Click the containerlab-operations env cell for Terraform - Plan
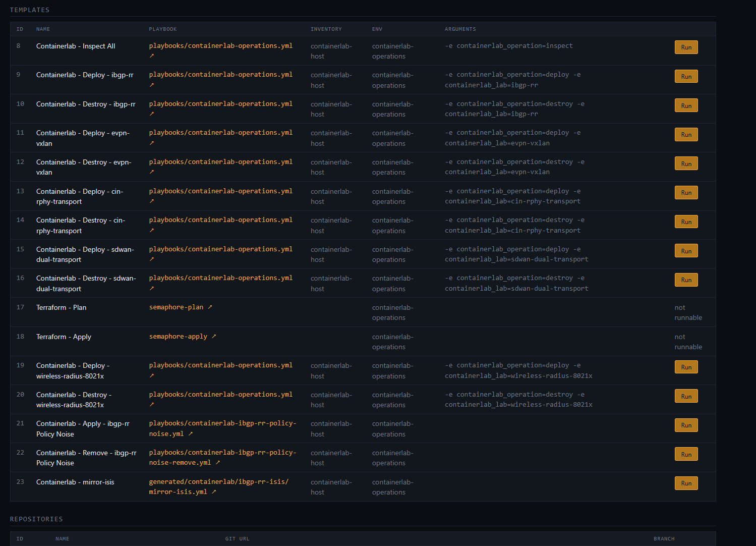 click(393, 312)
